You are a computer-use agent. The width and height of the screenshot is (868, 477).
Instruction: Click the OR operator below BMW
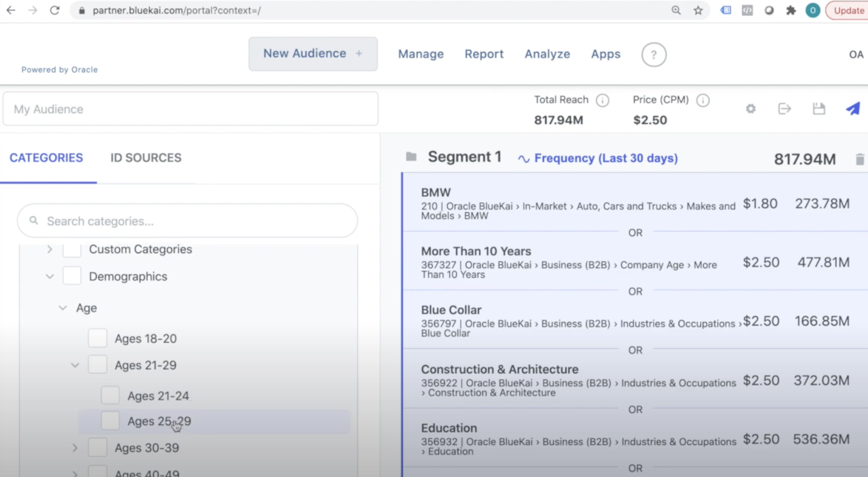pos(635,232)
